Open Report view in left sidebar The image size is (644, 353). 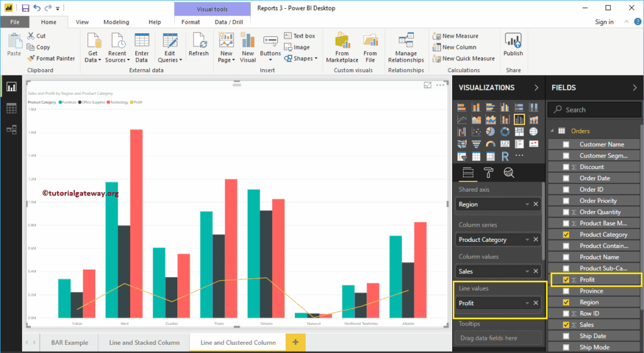pos(11,87)
